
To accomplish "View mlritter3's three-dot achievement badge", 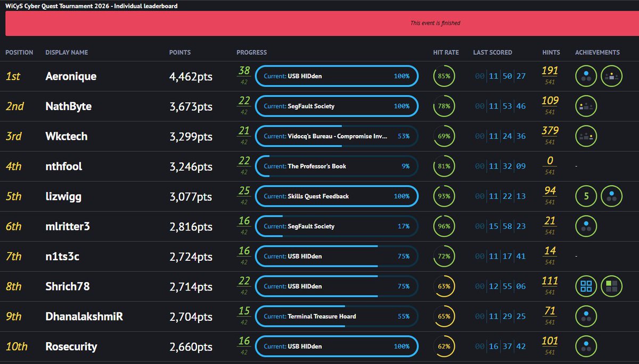I will pyautogui.click(x=586, y=226).
